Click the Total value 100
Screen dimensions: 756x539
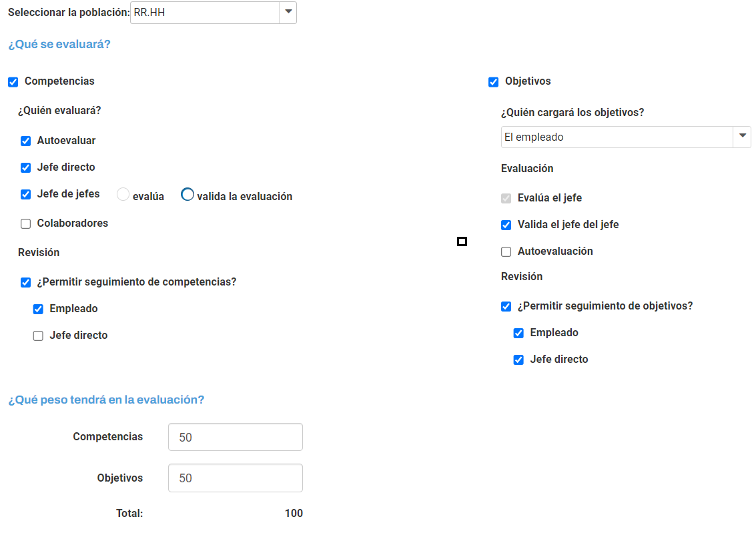tap(294, 513)
